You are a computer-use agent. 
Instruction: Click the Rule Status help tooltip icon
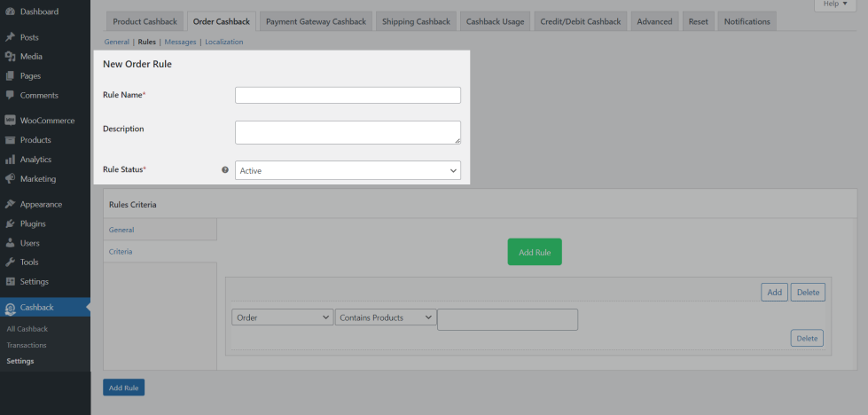(225, 169)
